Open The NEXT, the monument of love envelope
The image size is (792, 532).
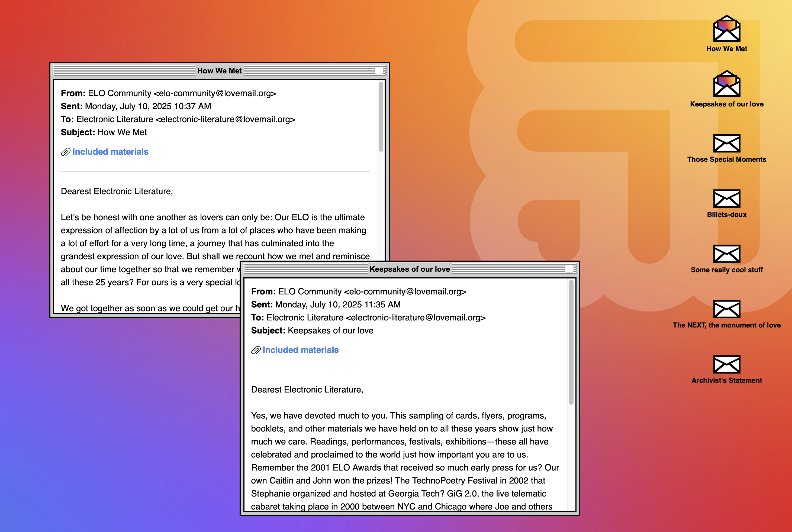(x=726, y=309)
